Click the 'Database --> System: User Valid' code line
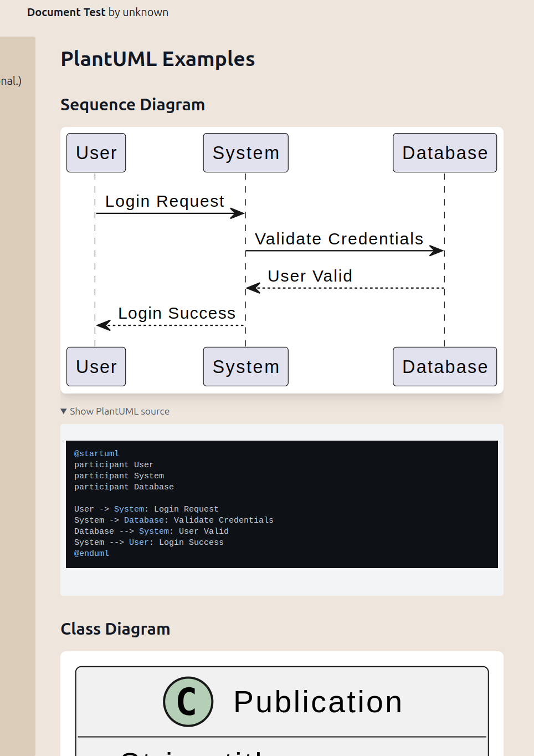The image size is (534, 756). (x=151, y=531)
